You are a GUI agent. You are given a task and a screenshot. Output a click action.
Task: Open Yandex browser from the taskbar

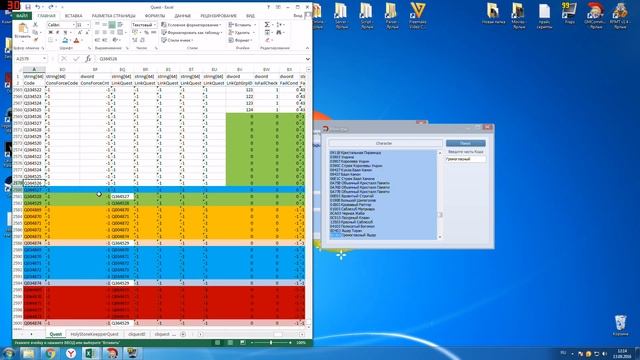pos(71,353)
